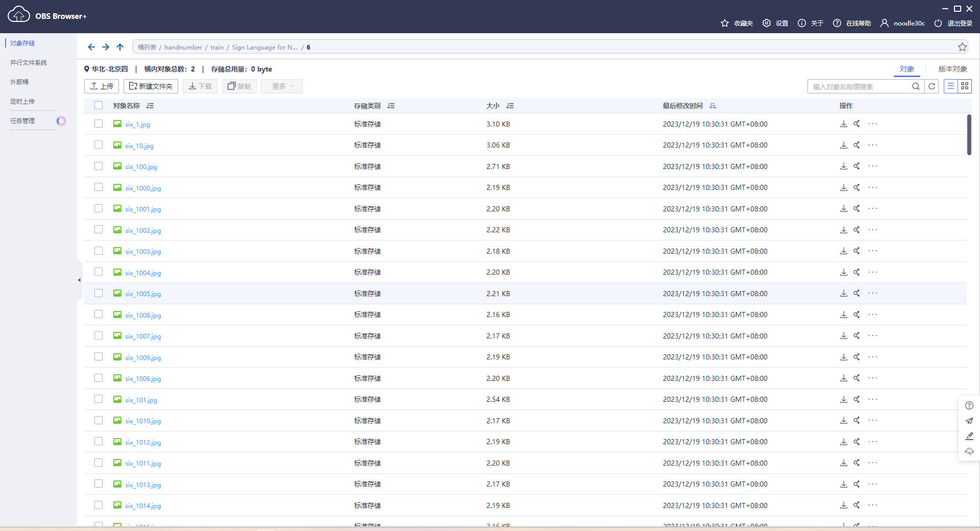Screen dimensions: 980x531
Task: Switch to grid thumbnail view
Action: click(965, 86)
